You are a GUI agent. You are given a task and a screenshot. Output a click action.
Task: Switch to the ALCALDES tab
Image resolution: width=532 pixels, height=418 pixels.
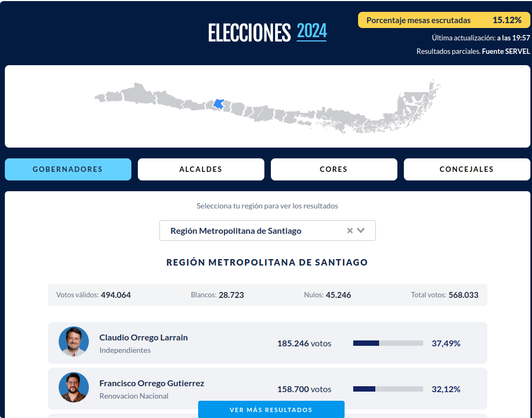click(x=200, y=169)
